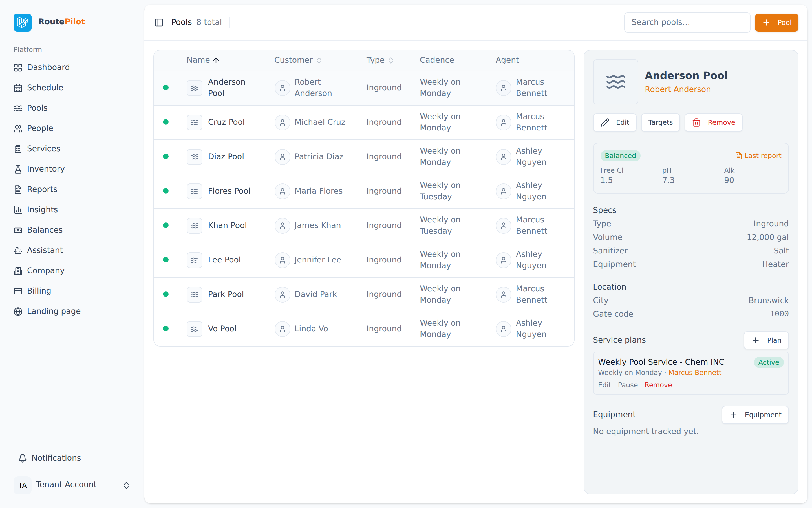This screenshot has width=812, height=508.
Task: Click Patricia Diaz's customer avatar icon
Action: tap(283, 157)
